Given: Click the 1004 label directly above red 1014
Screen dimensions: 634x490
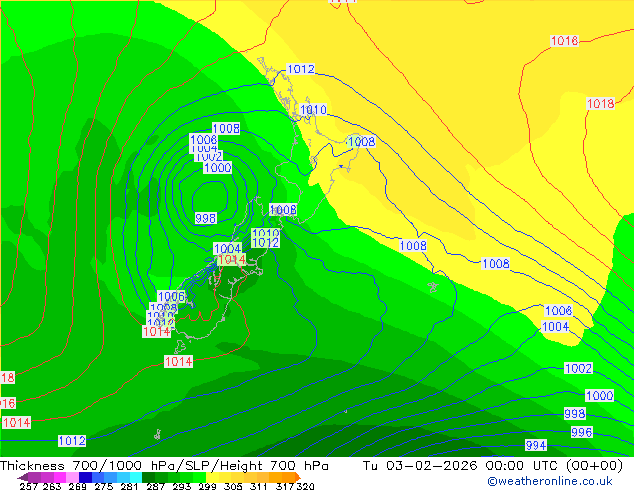Looking at the screenshot, I should click(x=227, y=248).
